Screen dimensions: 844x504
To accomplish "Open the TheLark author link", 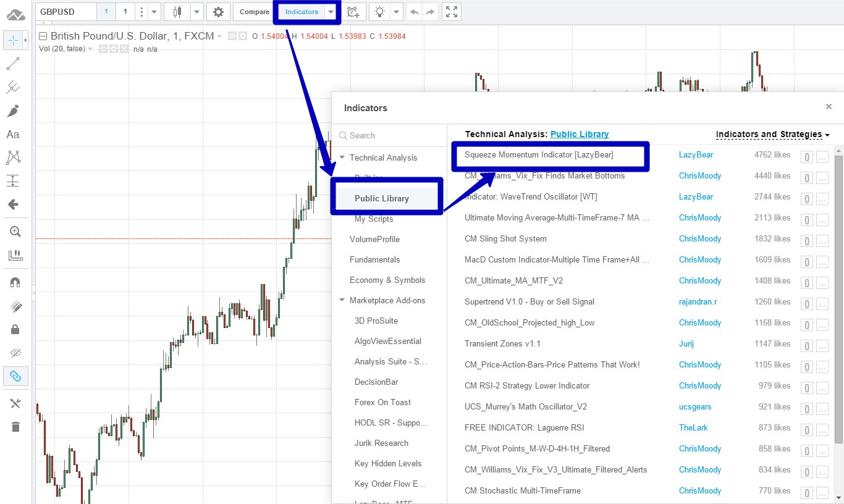I will [693, 427].
